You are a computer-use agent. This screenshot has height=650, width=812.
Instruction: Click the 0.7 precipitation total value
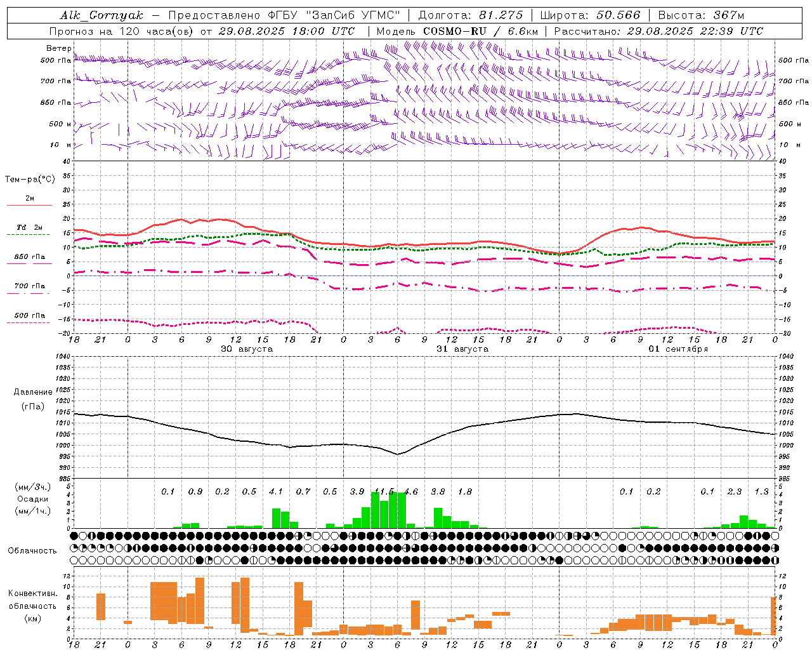pos(303,492)
